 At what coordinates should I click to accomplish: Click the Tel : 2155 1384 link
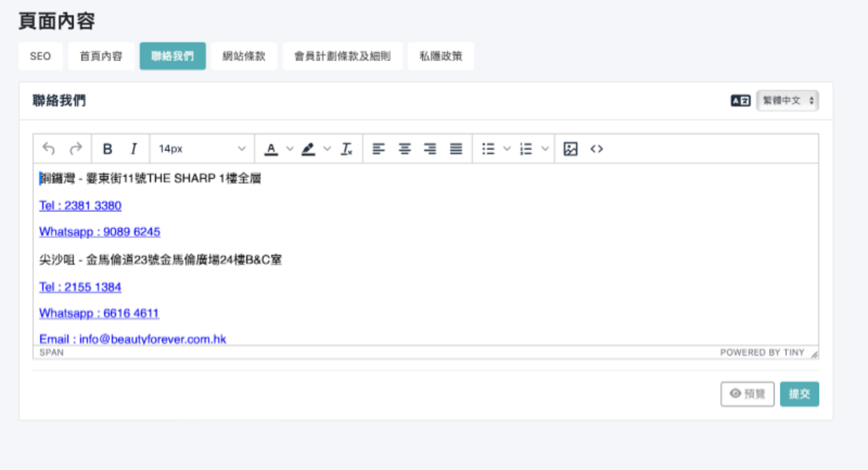pos(80,287)
